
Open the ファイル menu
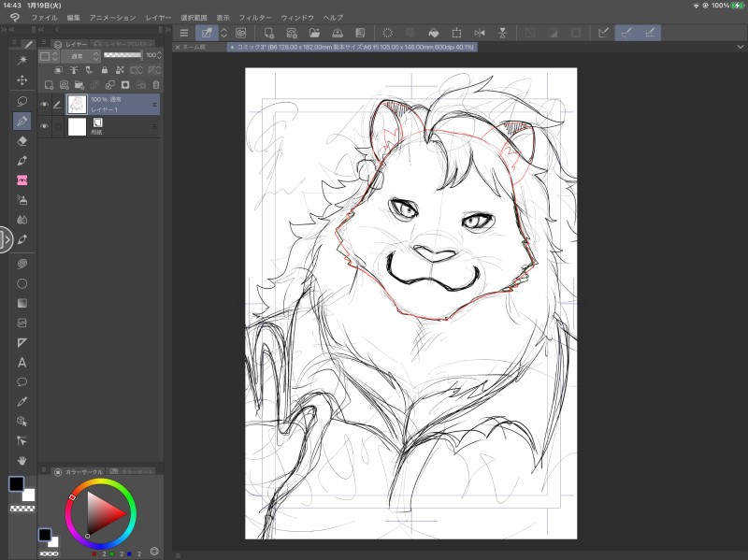44,18
